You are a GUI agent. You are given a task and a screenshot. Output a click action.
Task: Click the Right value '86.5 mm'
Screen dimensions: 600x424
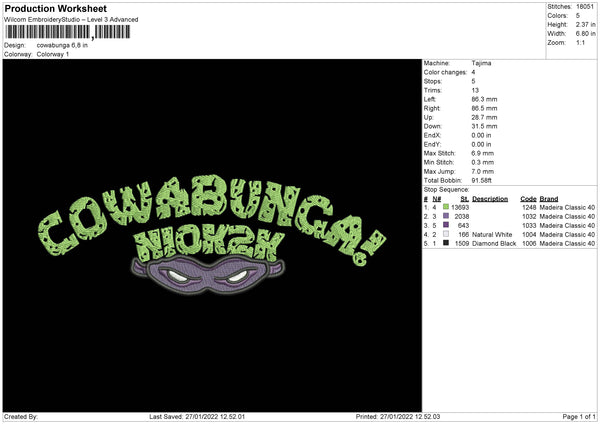point(484,108)
